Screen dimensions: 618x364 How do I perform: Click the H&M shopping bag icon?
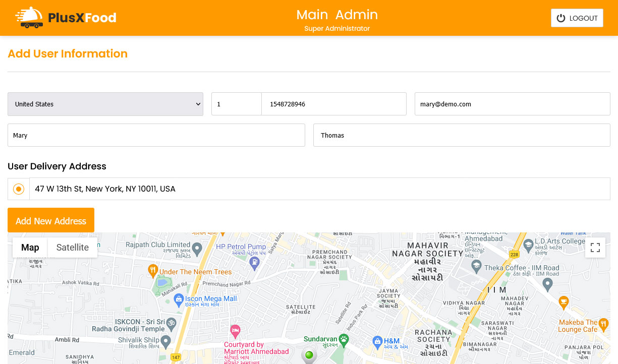(x=377, y=341)
